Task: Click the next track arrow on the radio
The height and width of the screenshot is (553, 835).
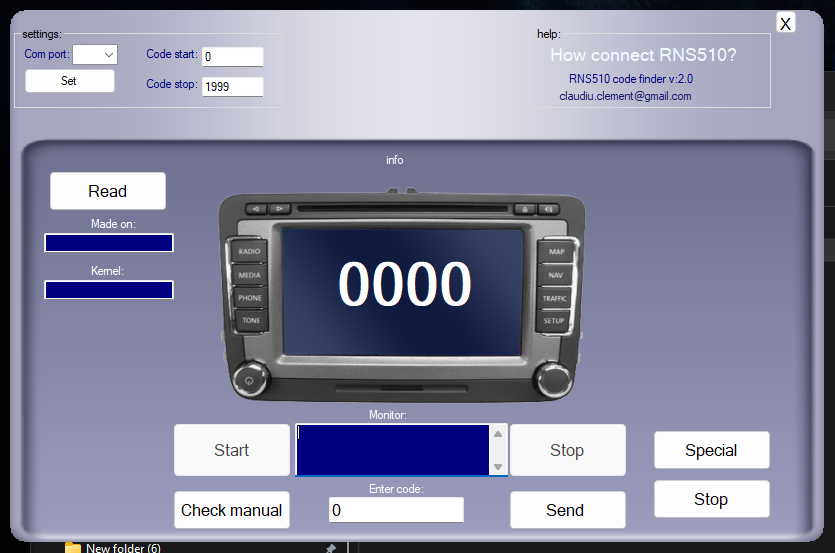Action: (280, 209)
